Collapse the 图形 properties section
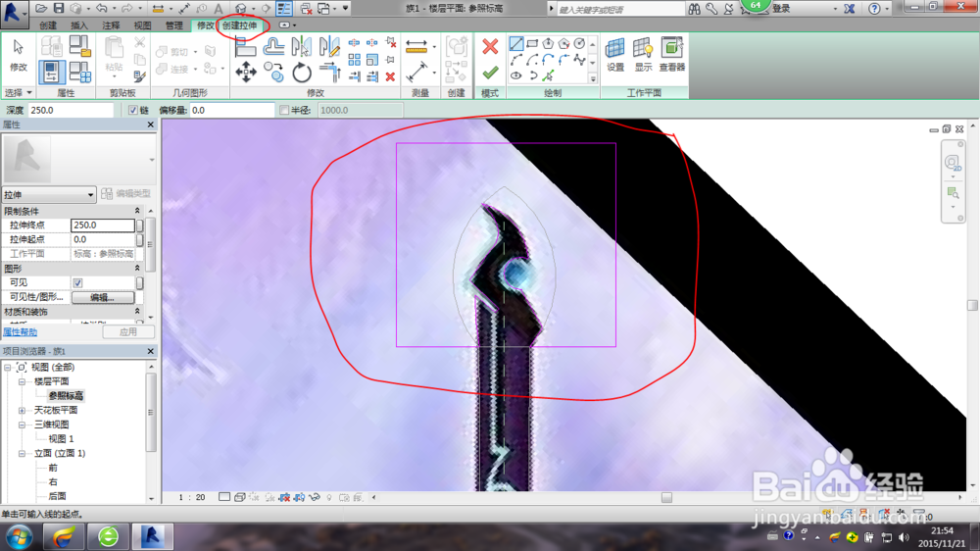Viewport: 980px width, 551px height. click(137, 269)
